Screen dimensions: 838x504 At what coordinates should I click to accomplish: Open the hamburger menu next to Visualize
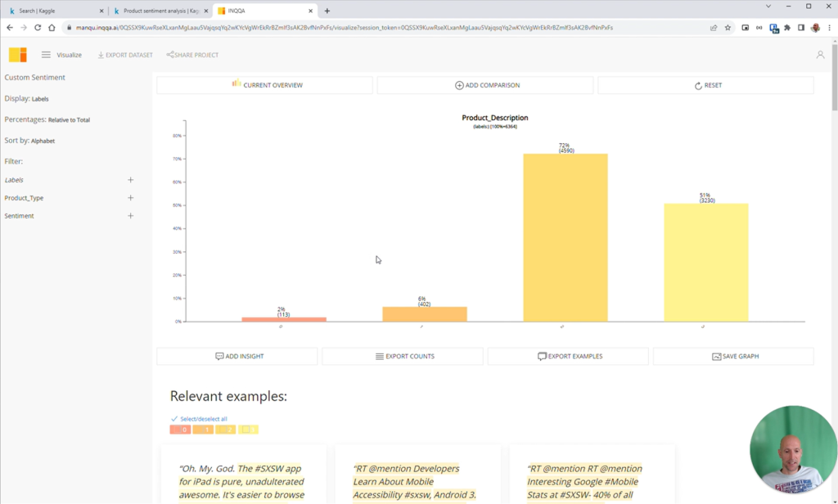[x=46, y=55]
